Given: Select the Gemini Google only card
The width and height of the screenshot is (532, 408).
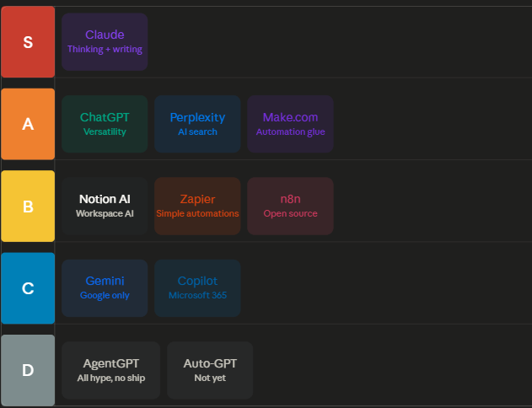Looking at the screenshot, I should 105,288.
